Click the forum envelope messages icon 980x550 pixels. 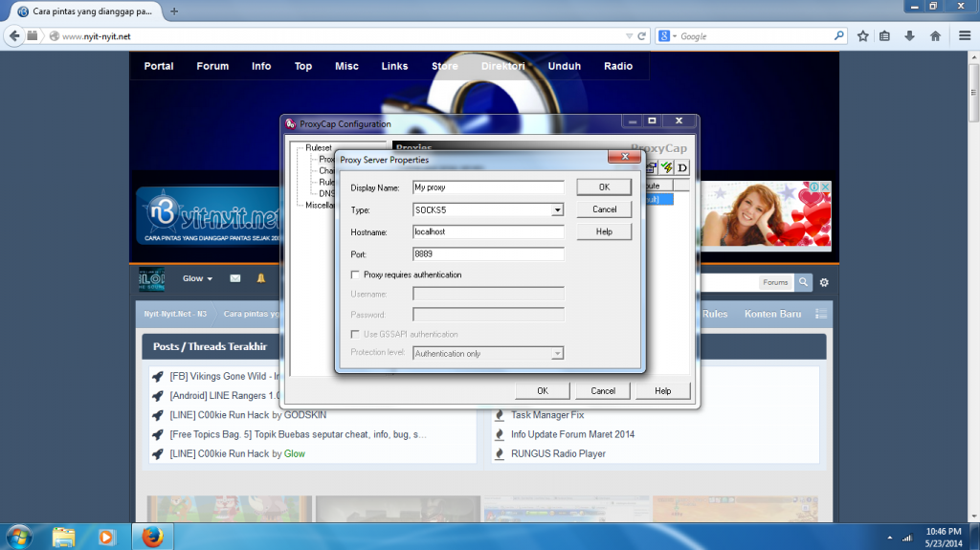(235, 278)
